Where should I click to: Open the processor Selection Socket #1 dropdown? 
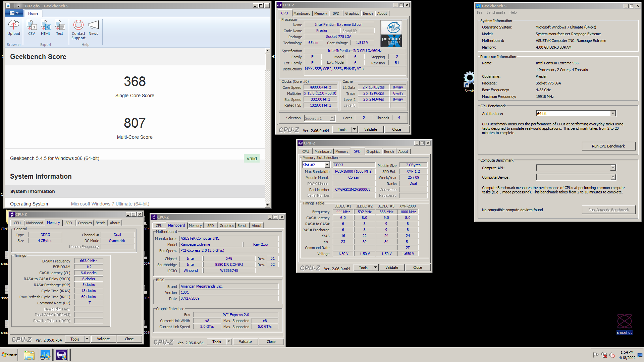coord(319,118)
